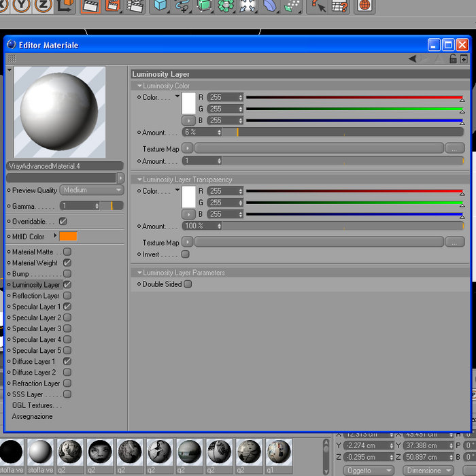Enable the Bump checkbox
476x476 pixels.
pyautogui.click(x=67, y=273)
